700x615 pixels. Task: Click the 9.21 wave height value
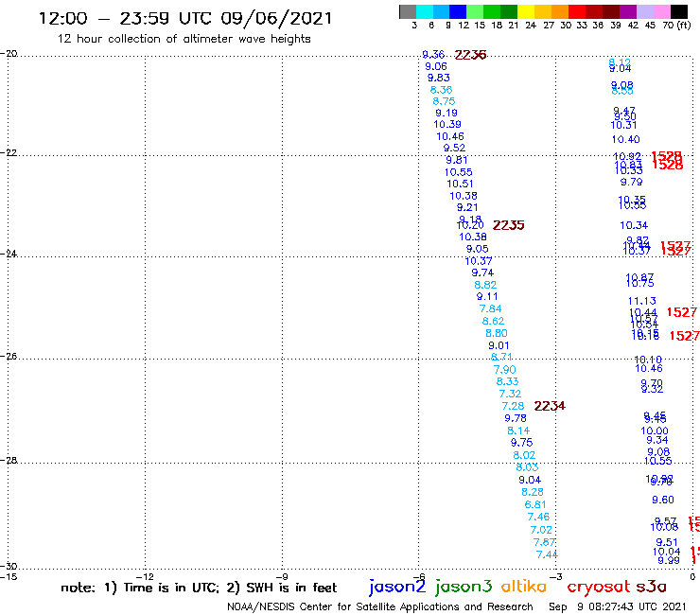coord(467,207)
